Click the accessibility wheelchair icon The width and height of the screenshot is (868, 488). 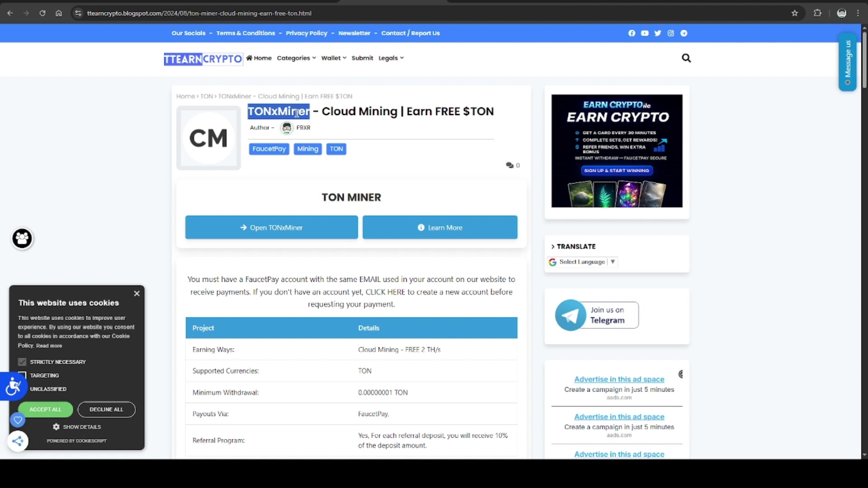(14, 387)
